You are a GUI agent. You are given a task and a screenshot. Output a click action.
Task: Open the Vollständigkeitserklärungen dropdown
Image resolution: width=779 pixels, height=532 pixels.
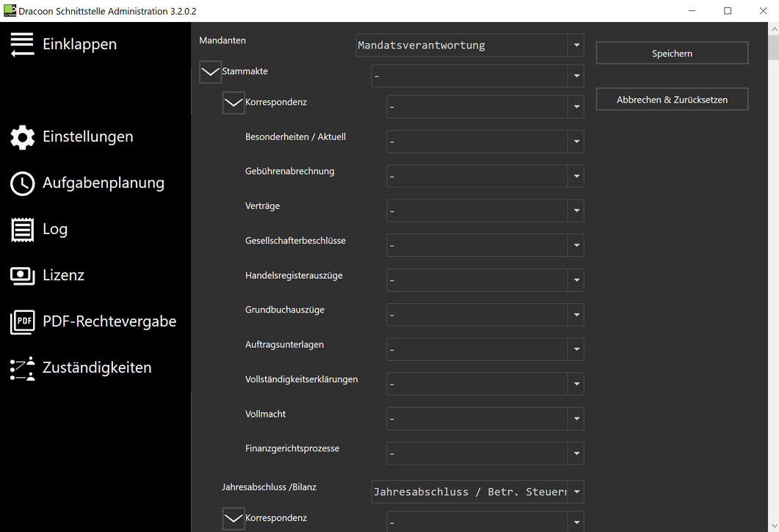coord(485,384)
